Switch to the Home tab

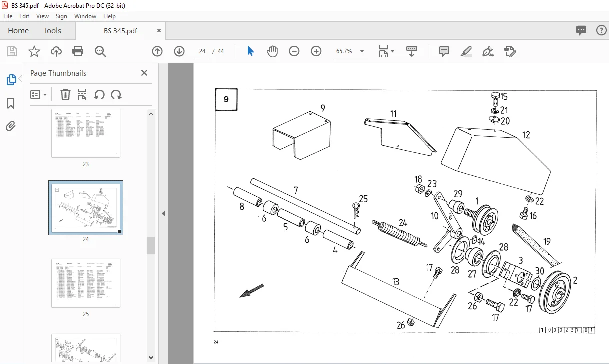18,31
